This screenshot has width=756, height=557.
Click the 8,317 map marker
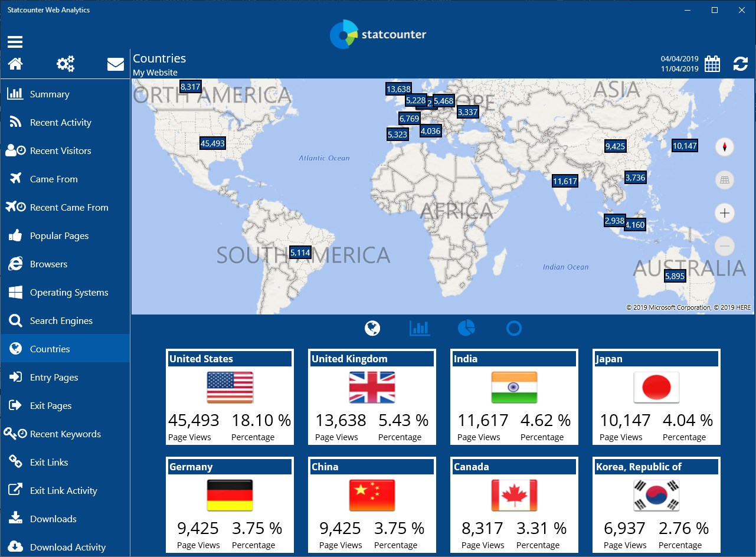pos(191,87)
